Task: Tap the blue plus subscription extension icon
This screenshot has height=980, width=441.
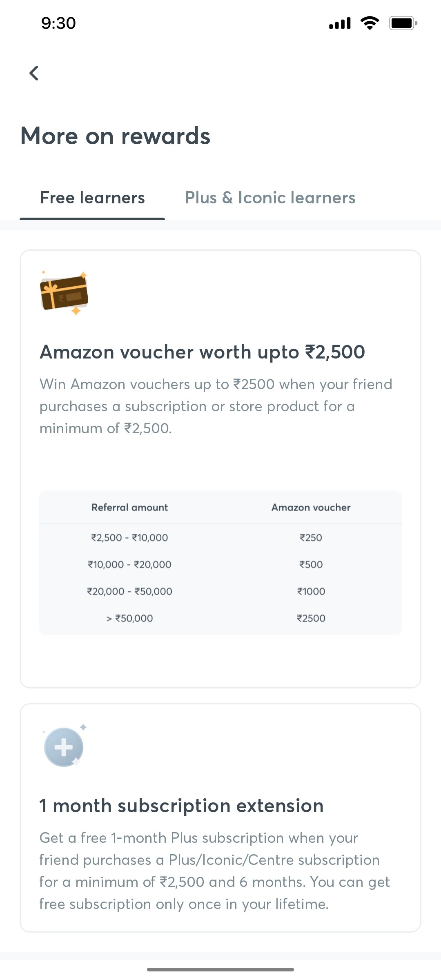Action: click(64, 746)
